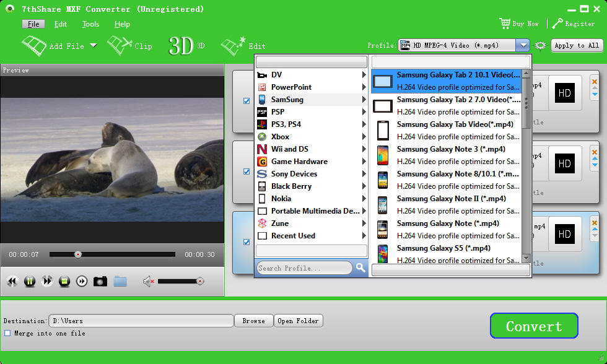Uncheck the third file checkbox

click(247, 242)
